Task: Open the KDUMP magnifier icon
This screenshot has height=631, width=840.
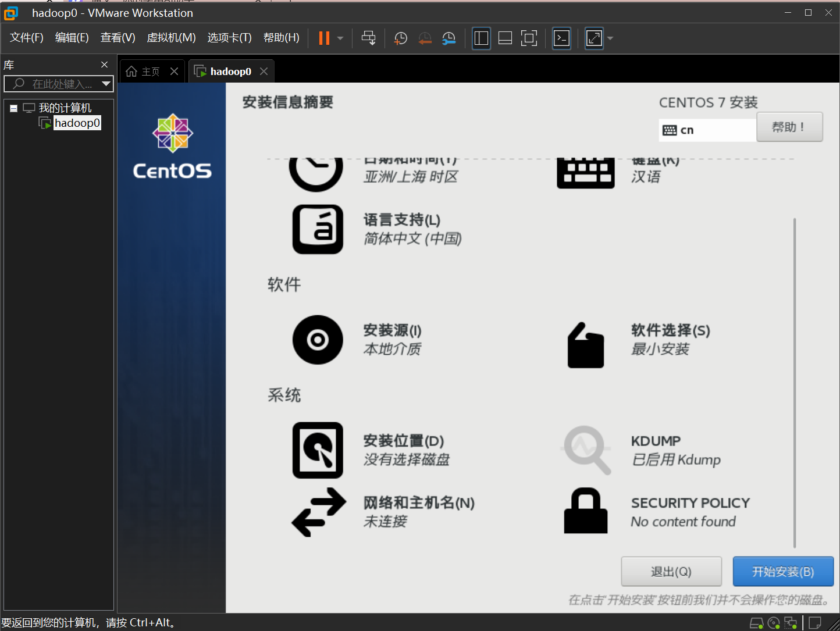Action: pos(586,450)
